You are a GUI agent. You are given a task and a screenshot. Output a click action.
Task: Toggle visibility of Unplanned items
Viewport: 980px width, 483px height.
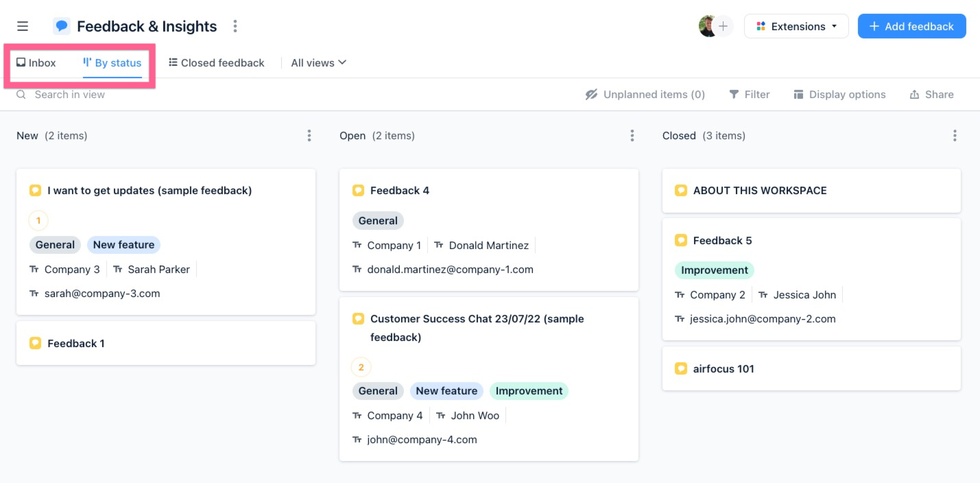(x=645, y=94)
